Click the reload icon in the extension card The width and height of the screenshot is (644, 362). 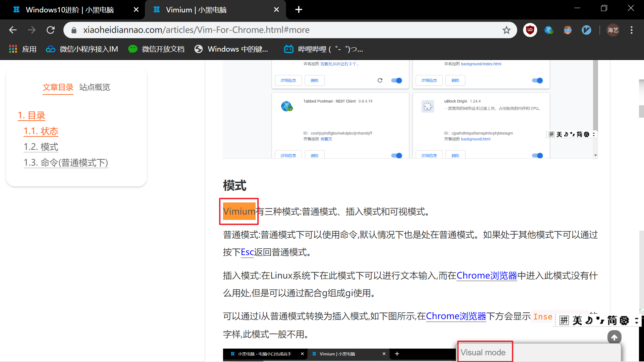pyautogui.click(x=380, y=80)
